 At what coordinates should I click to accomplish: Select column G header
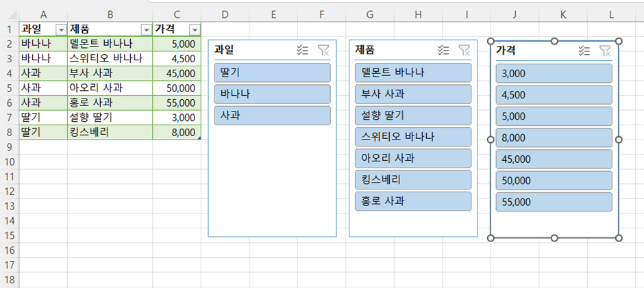(370, 15)
